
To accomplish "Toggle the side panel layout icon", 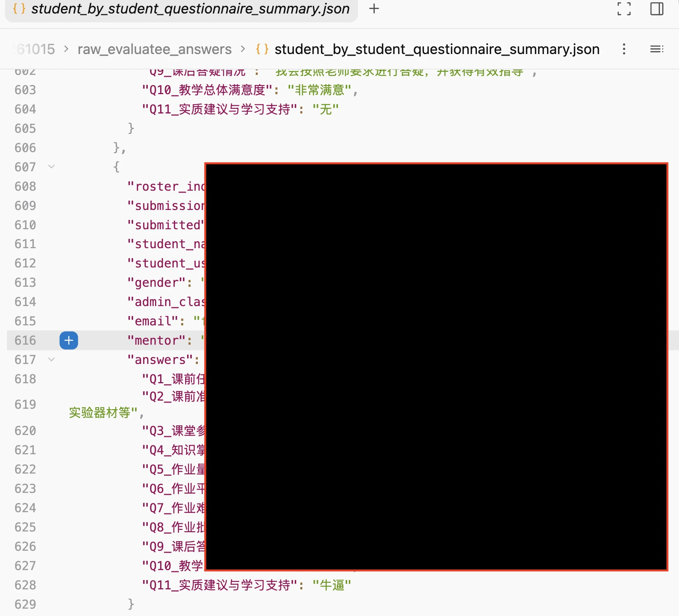I will (x=657, y=9).
